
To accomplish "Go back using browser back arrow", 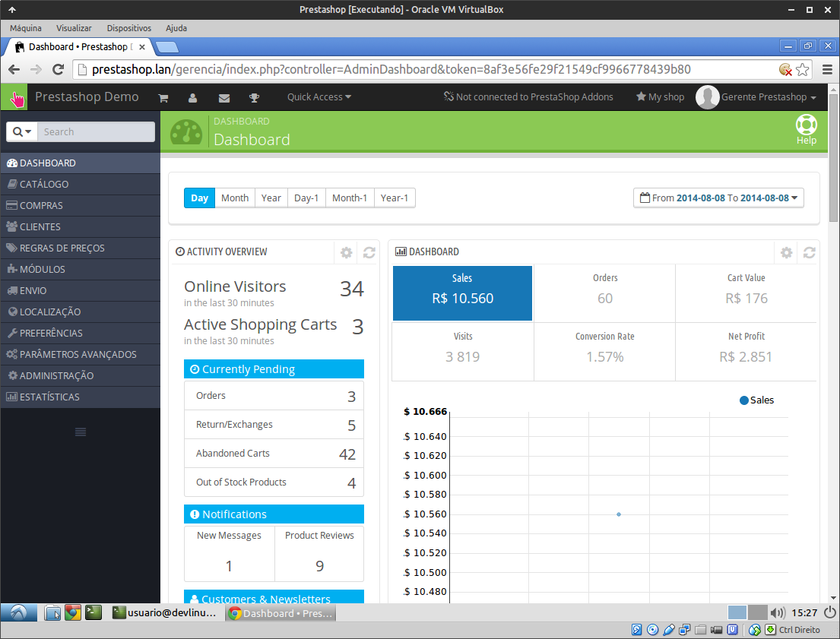I will [x=14, y=70].
